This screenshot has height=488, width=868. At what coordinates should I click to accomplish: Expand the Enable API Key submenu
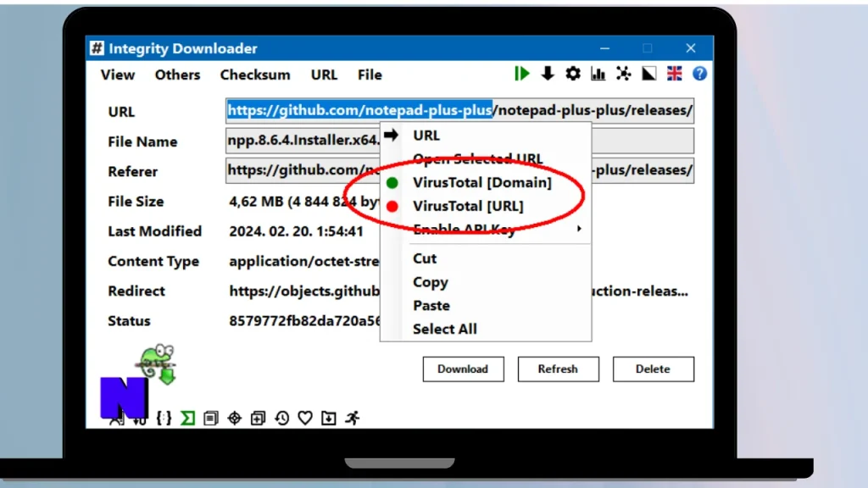pos(486,229)
